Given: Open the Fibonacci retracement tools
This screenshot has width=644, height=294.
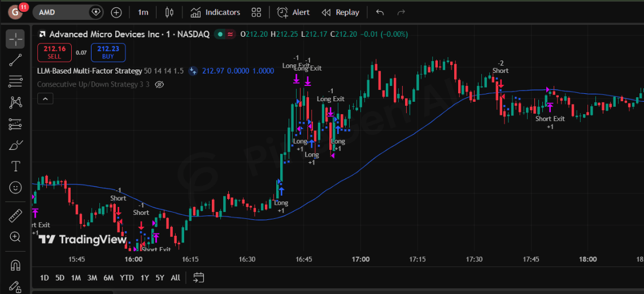Looking at the screenshot, I should (x=15, y=81).
